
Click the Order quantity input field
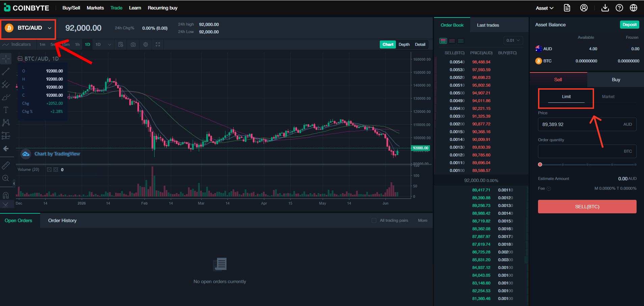coord(587,151)
